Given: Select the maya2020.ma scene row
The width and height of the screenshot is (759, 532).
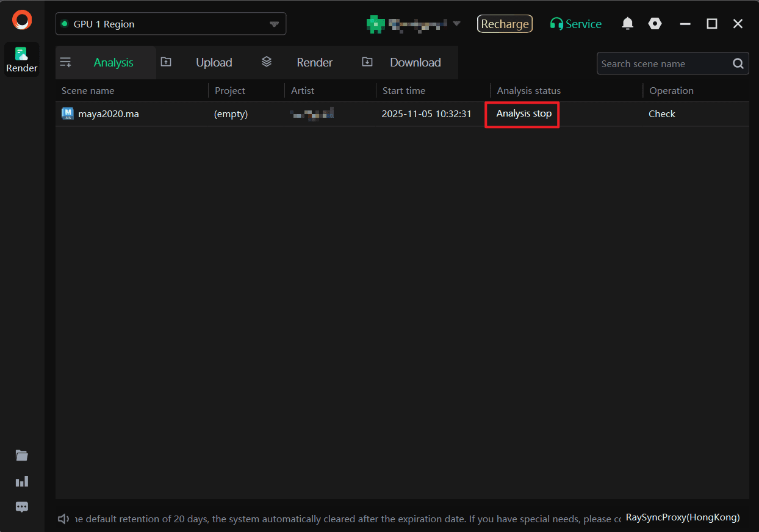Looking at the screenshot, I should (109, 114).
